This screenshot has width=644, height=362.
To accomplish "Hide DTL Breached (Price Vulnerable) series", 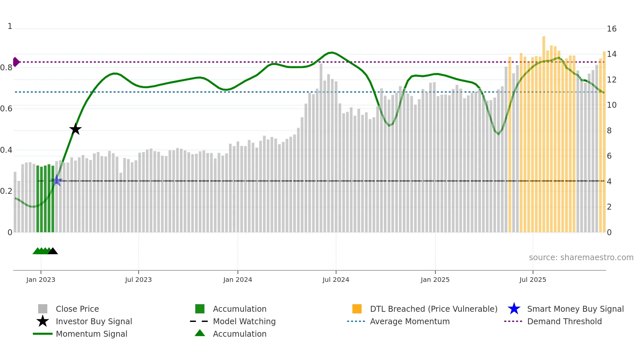I will [x=433, y=309].
